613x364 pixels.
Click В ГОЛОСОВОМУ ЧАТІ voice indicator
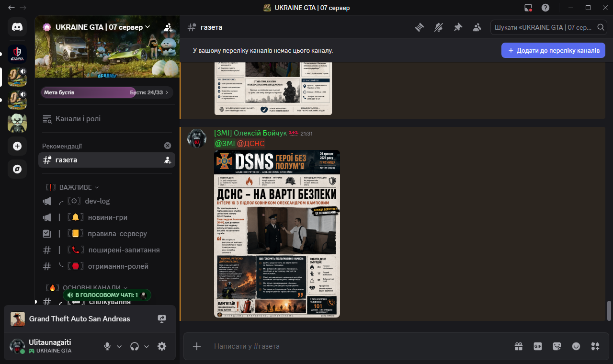[107, 295]
